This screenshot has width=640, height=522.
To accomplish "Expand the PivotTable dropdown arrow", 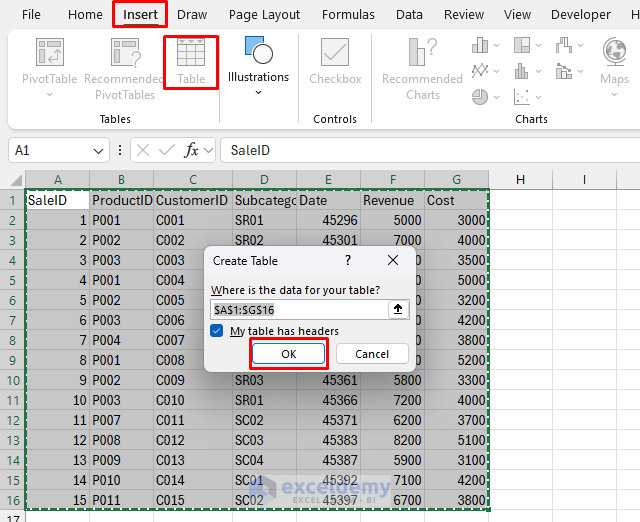I will (x=49, y=95).
